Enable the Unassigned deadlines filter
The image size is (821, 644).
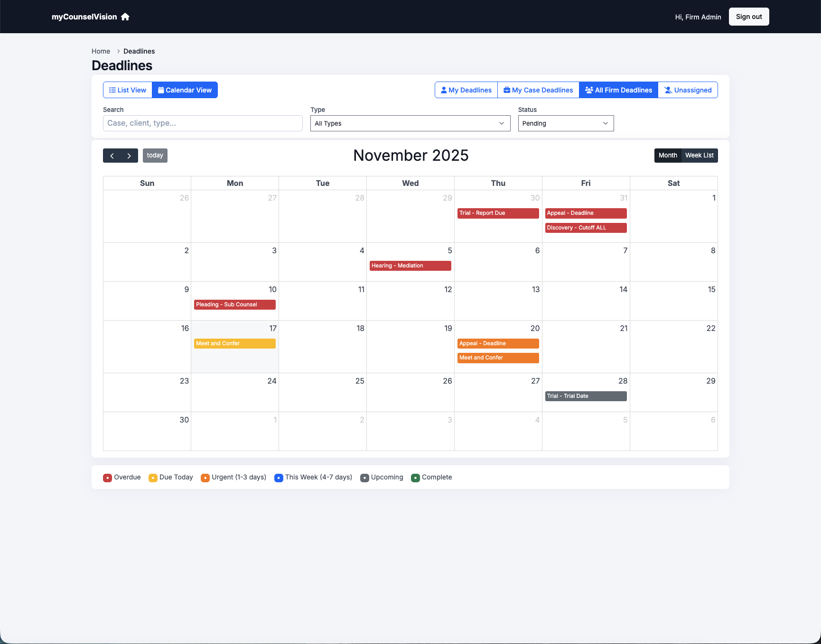click(x=687, y=90)
